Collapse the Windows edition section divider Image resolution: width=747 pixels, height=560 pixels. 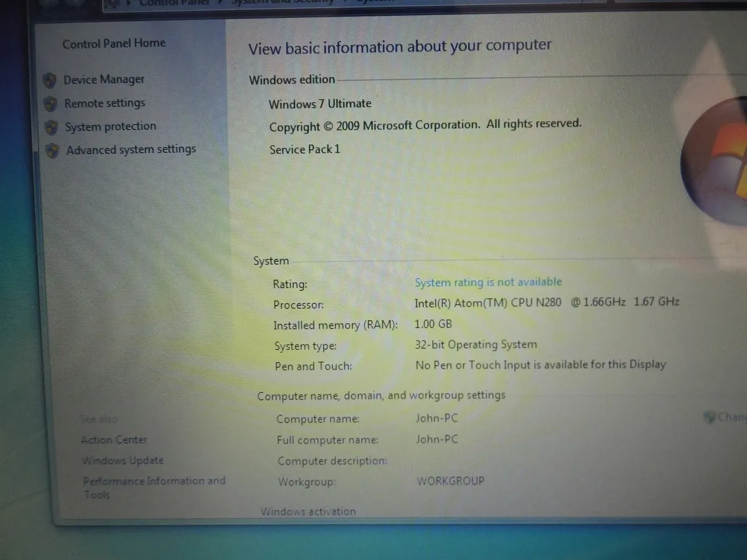coord(292,80)
